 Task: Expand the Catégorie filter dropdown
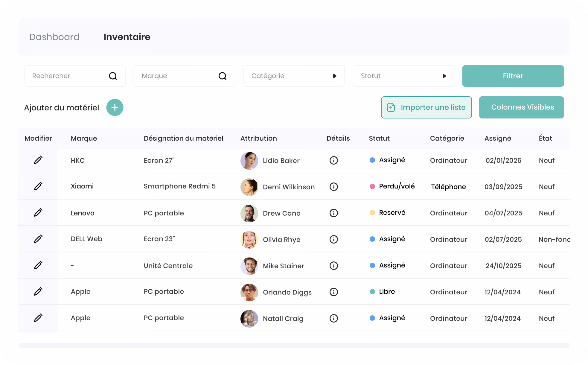pyautogui.click(x=294, y=76)
